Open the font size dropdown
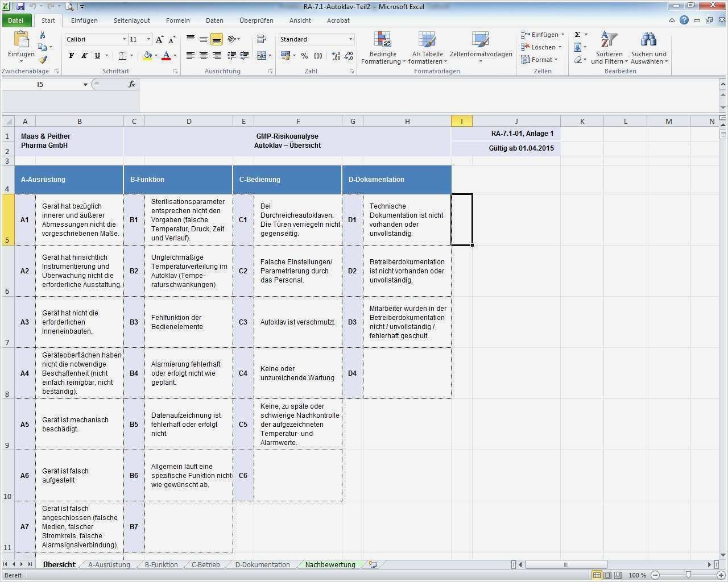 [x=148, y=39]
